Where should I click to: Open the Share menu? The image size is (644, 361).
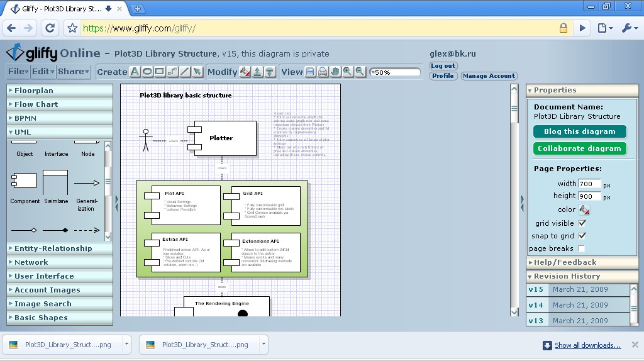[74, 72]
